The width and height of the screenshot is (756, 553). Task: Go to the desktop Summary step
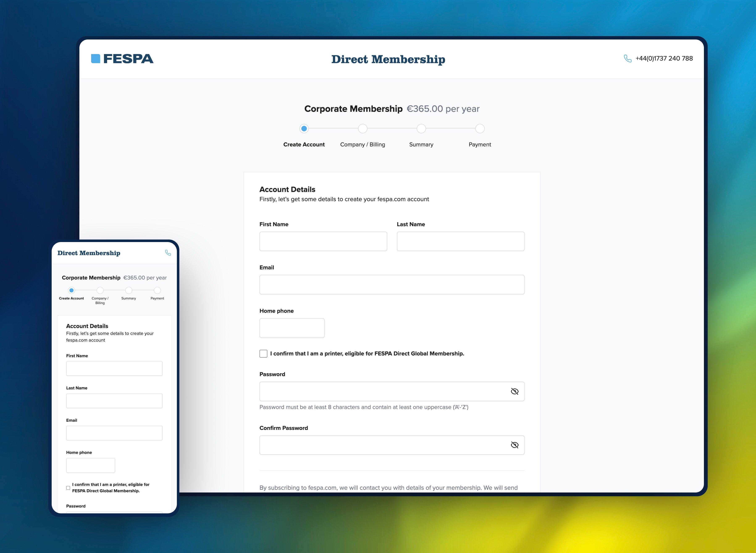(x=421, y=129)
